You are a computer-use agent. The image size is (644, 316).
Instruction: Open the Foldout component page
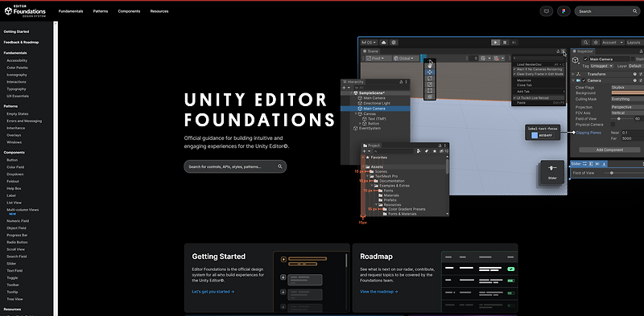pyautogui.click(x=13, y=182)
